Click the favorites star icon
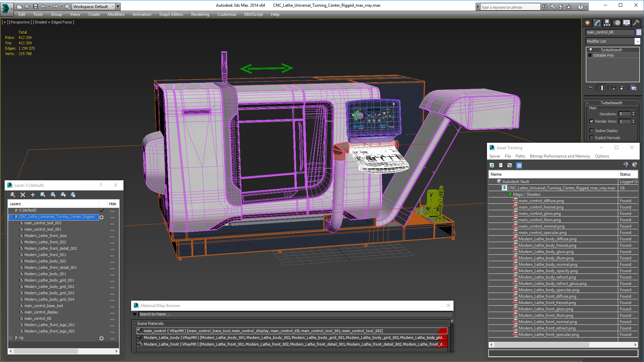The width and height of the screenshot is (644, 362). (x=569, y=7)
